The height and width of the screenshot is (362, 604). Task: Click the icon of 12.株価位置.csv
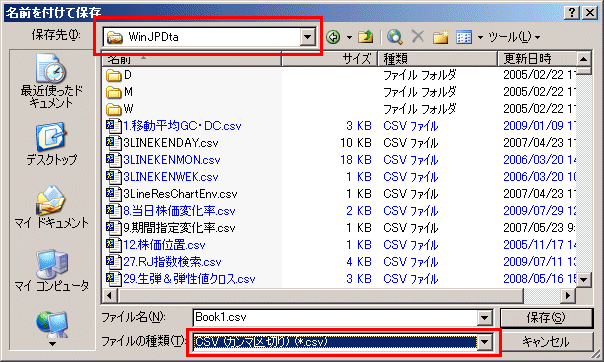(113, 245)
